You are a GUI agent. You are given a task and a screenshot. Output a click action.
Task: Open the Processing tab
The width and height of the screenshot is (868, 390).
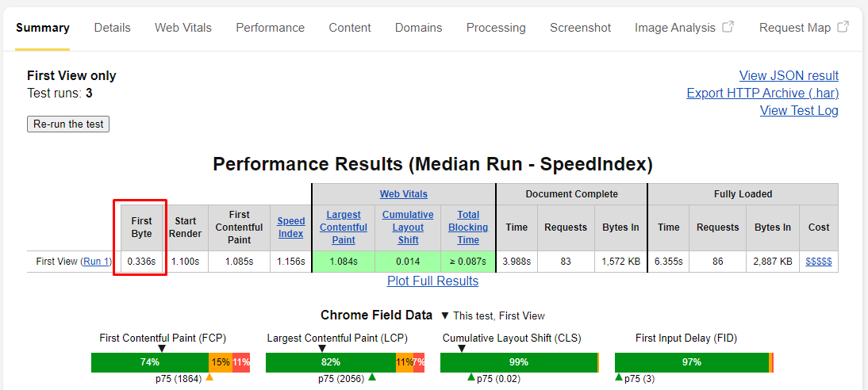(x=495, y=28)
